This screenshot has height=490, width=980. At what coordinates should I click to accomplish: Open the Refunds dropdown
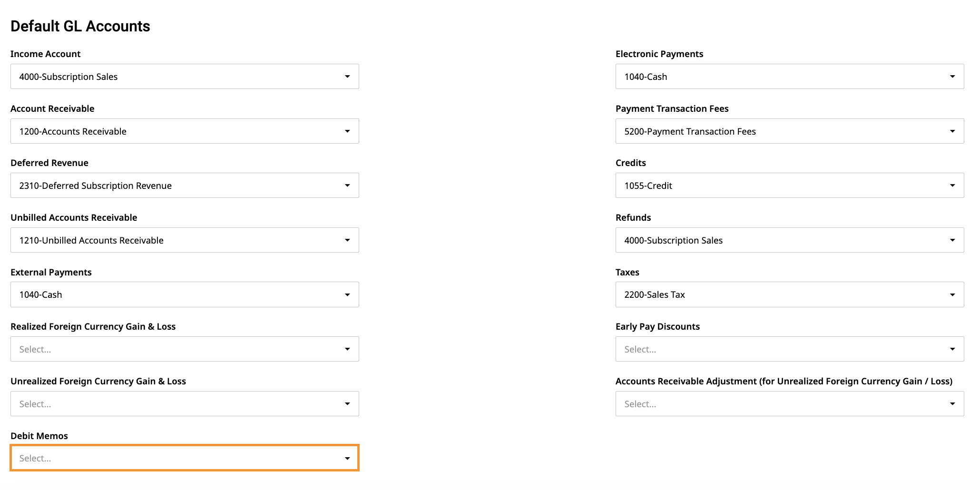point(790,240)
